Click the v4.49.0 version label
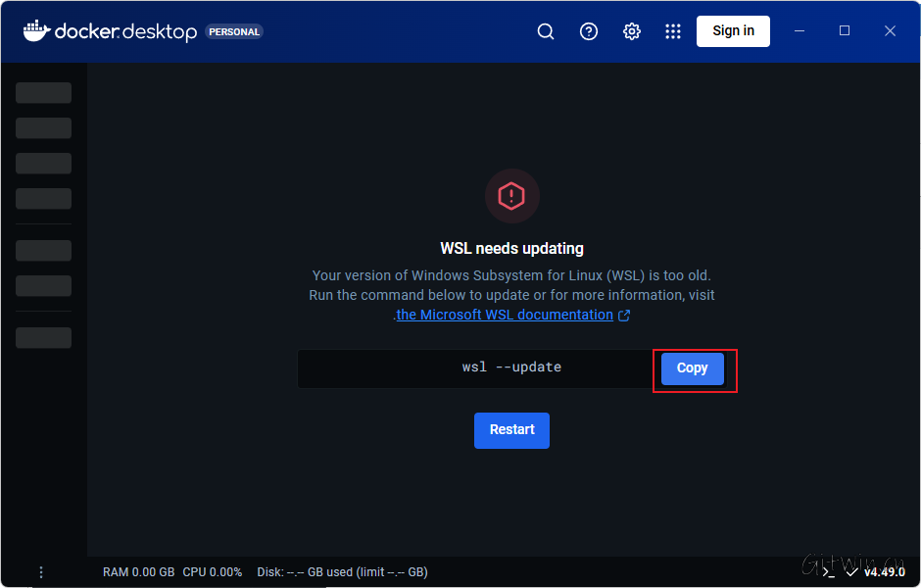This screenshot has width=921, height=588. tap(884, 571)
